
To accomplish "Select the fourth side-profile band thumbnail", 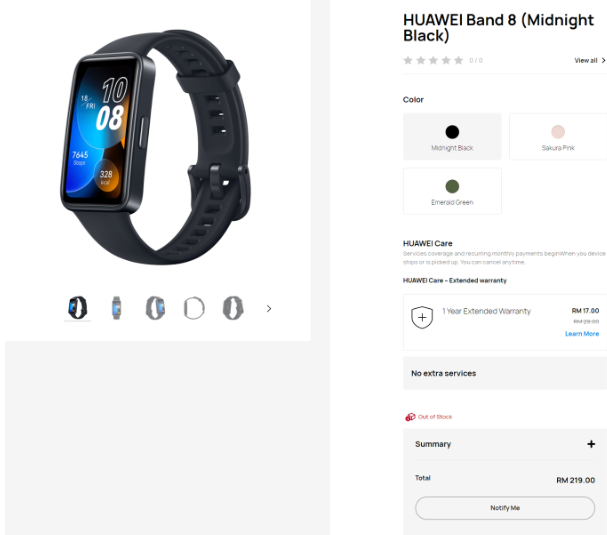I will pos(194,308).
